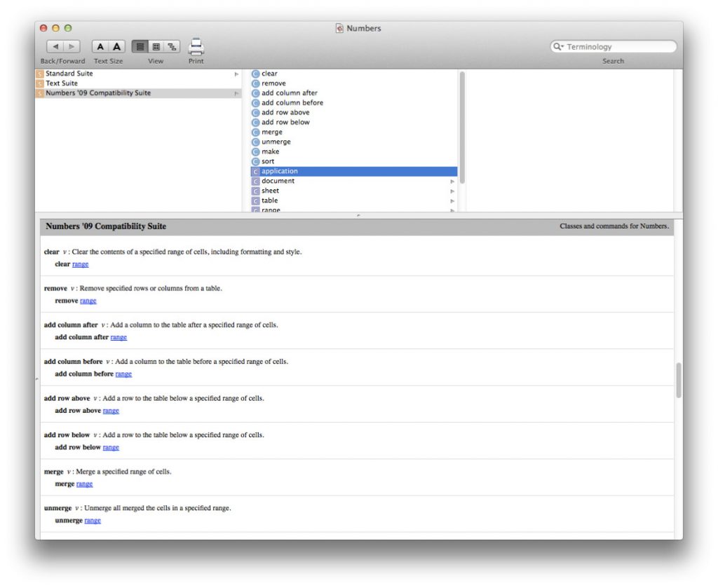The height and width of the screenshot is (588, 718).
Task: Open the range link under the clear command
Action: click(x=79, y=264)
